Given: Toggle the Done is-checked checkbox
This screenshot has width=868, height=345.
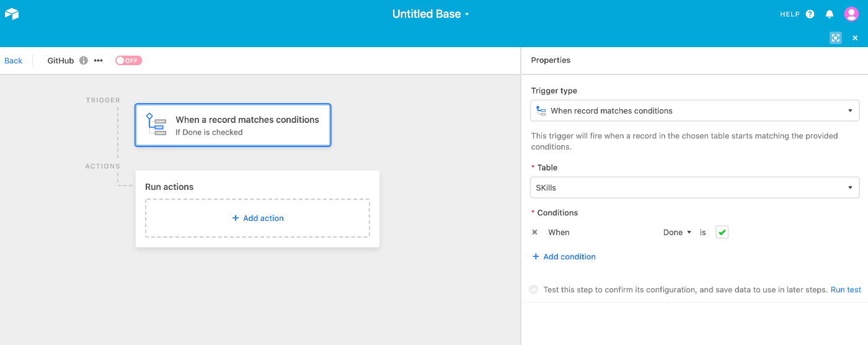Looking at the screenshot, I should click(x=722, y=233).
